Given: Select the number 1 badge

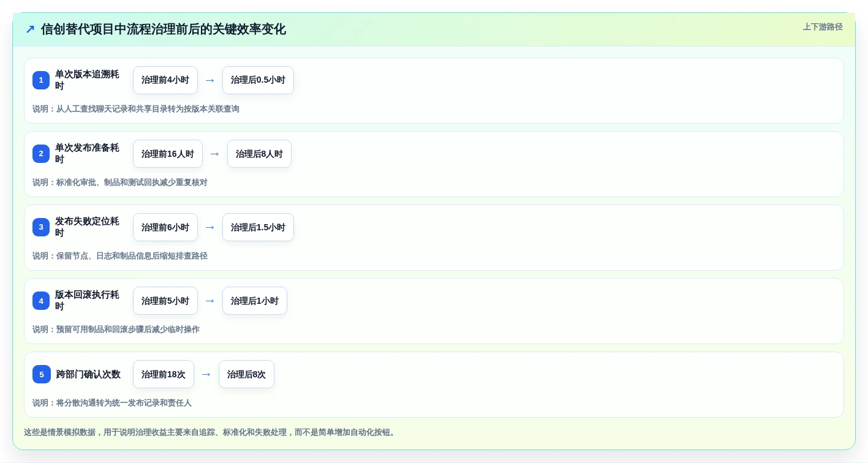Looking at the screenshot, I should pos(41,80).
